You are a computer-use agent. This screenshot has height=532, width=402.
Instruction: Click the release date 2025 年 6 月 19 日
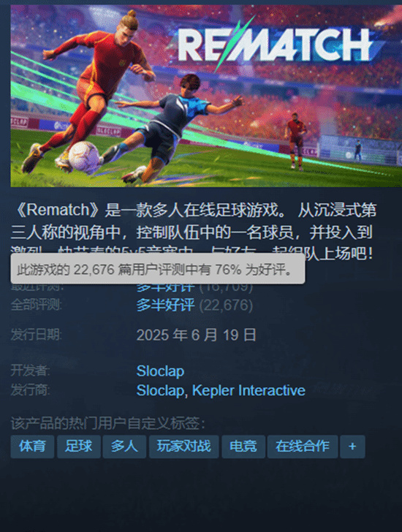point(196,335)
